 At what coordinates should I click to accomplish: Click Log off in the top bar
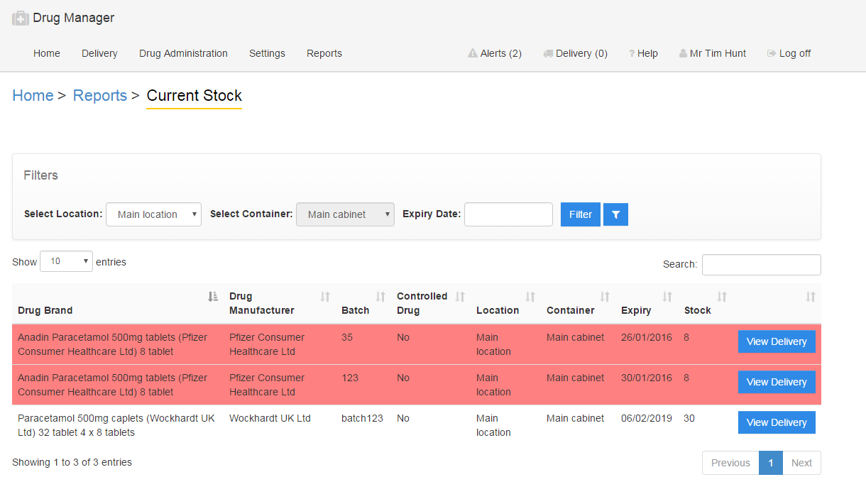tap(789, 53)
